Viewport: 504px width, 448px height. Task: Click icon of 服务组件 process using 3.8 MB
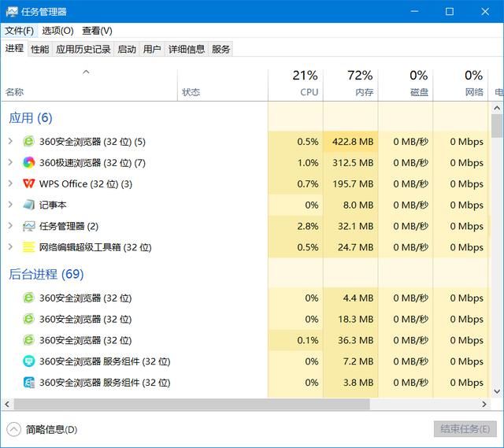click(28, 383)
